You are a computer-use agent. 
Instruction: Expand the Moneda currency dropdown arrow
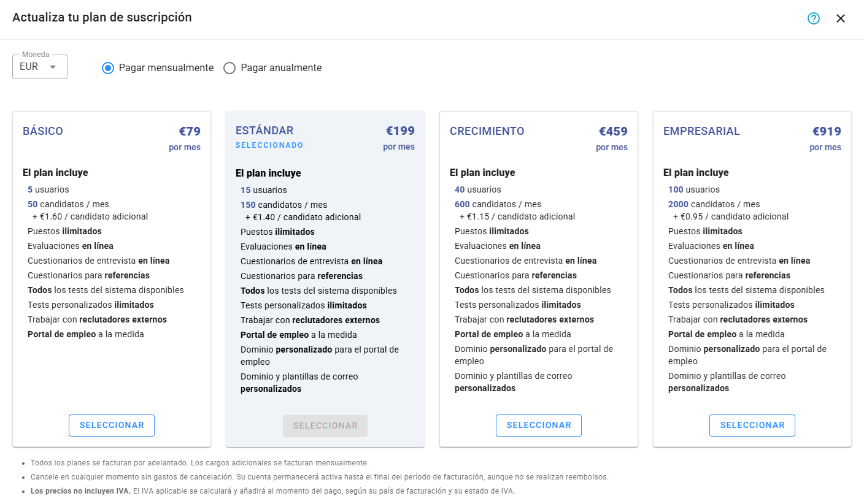(53, 67)
